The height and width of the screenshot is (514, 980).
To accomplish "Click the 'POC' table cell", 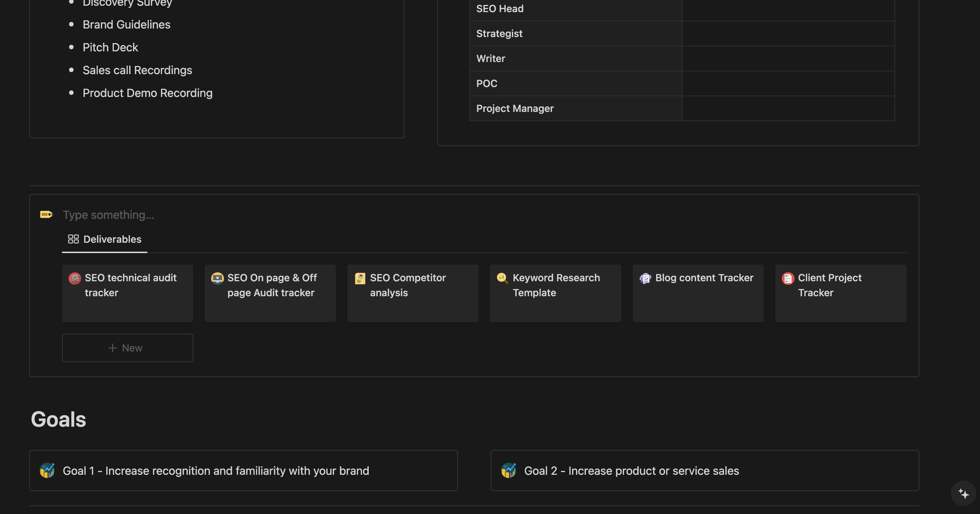I will [x=576, y=84].
